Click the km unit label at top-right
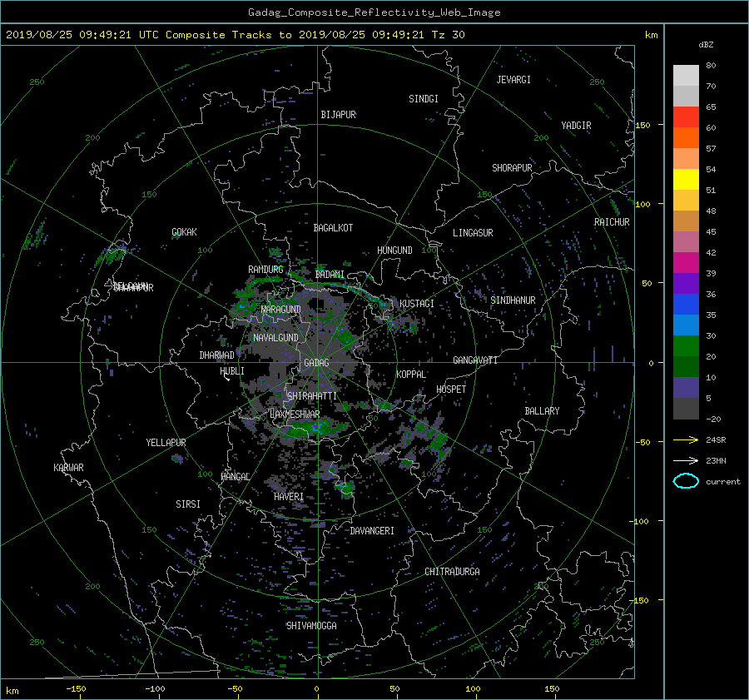This screenshot has height=700, width=749. click(x=651, y=35)
